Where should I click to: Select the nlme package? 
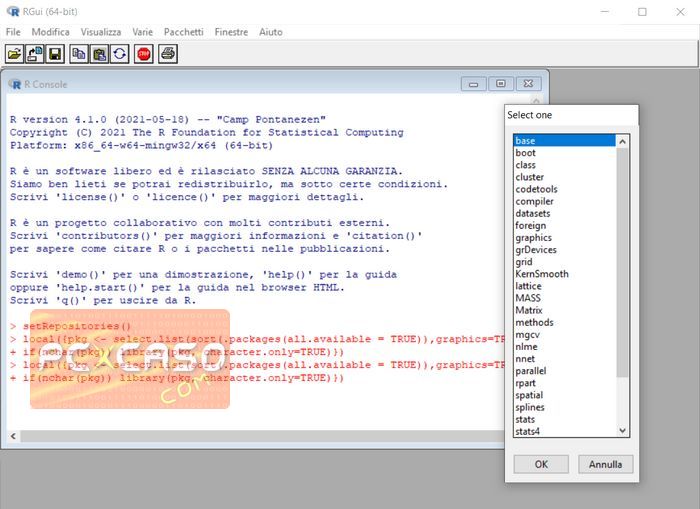[x=564, y=346]
